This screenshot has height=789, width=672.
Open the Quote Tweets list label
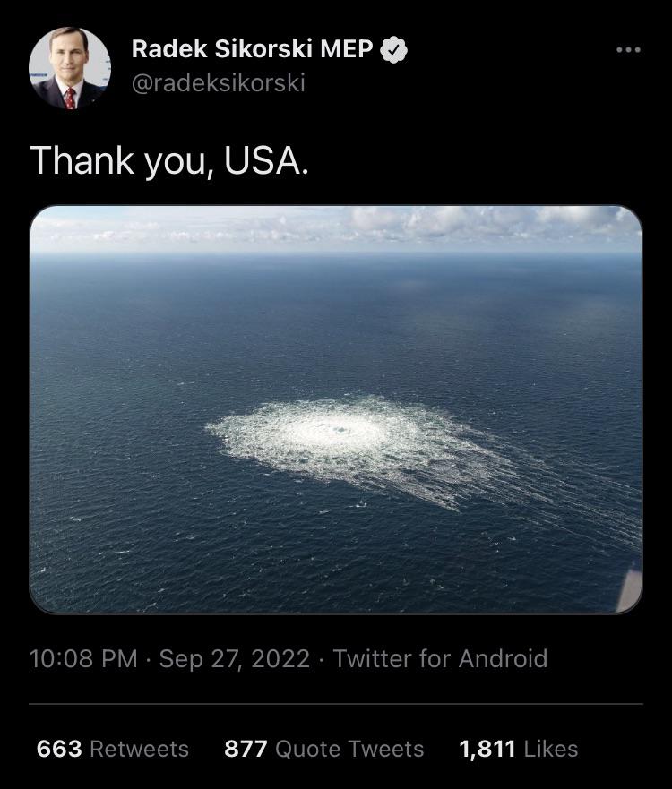point(349,749)
